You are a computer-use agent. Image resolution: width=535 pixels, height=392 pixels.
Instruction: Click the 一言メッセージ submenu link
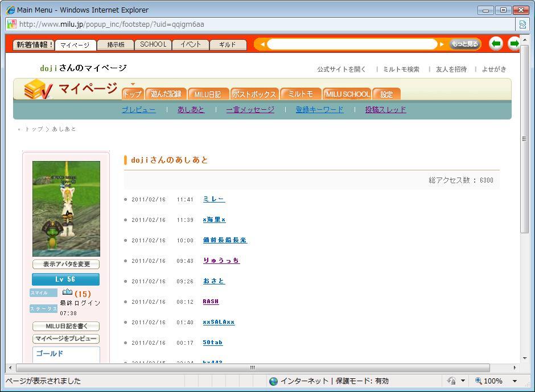[250, 110]
